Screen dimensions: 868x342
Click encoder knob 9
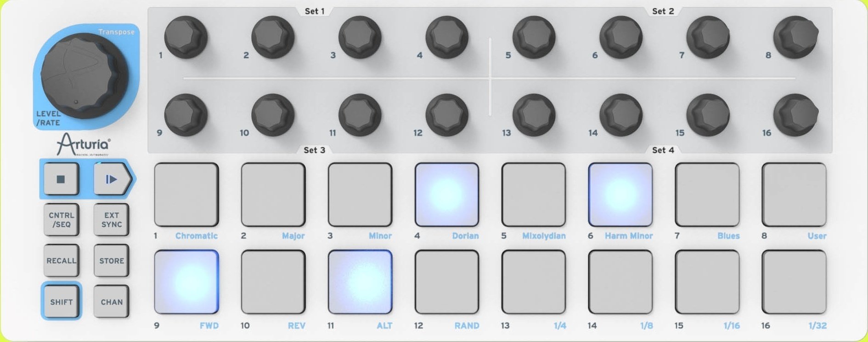pos(186,115)
